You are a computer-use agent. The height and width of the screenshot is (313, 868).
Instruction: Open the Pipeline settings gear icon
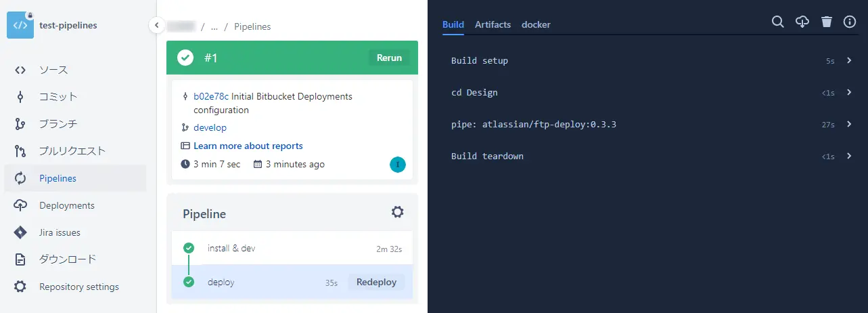click(398, 212)
